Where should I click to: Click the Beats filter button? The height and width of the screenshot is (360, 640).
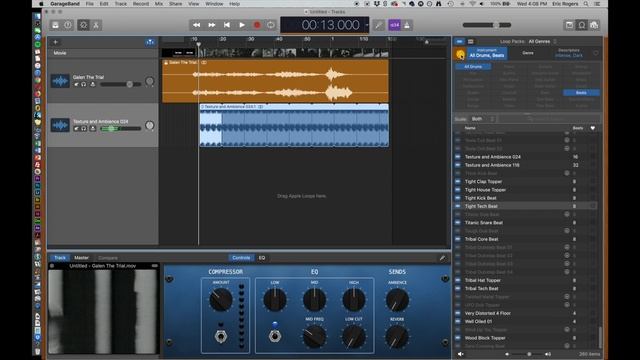pyautogui.click(x=581, y=93)
